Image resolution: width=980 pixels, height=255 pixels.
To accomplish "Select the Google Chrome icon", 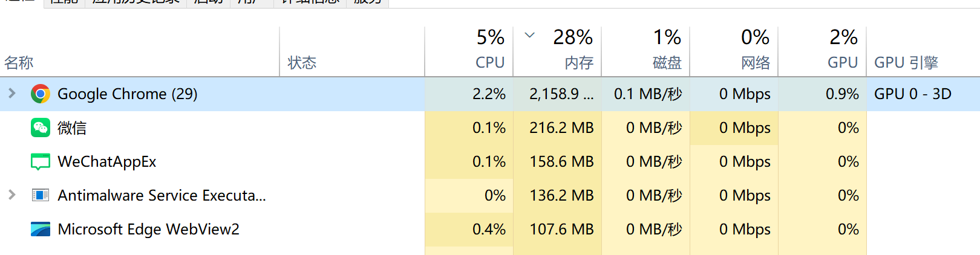I will click(41, 94).
